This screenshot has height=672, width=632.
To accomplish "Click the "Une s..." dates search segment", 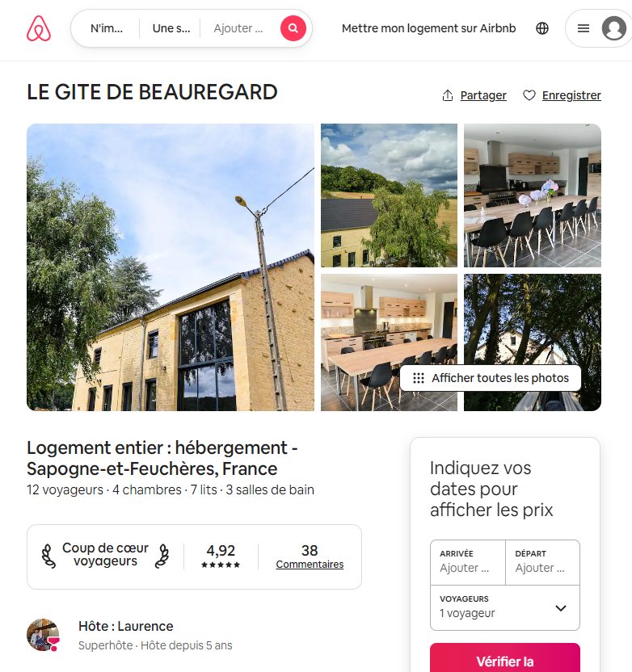I will [171, 28].
